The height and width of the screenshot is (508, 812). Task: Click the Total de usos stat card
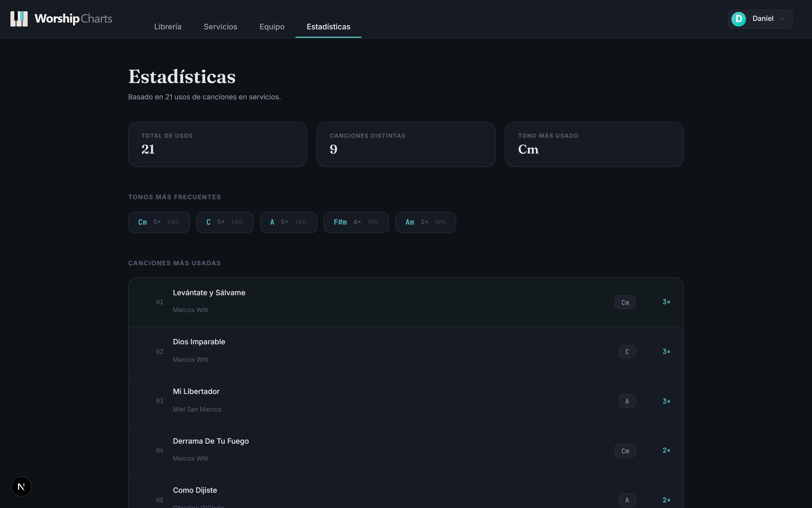pyautogui.click(x=217, y=144)
